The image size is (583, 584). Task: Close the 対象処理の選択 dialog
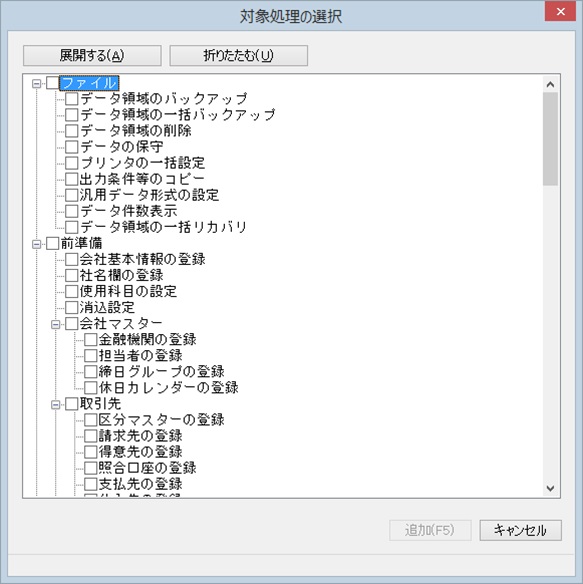[560, 12]
